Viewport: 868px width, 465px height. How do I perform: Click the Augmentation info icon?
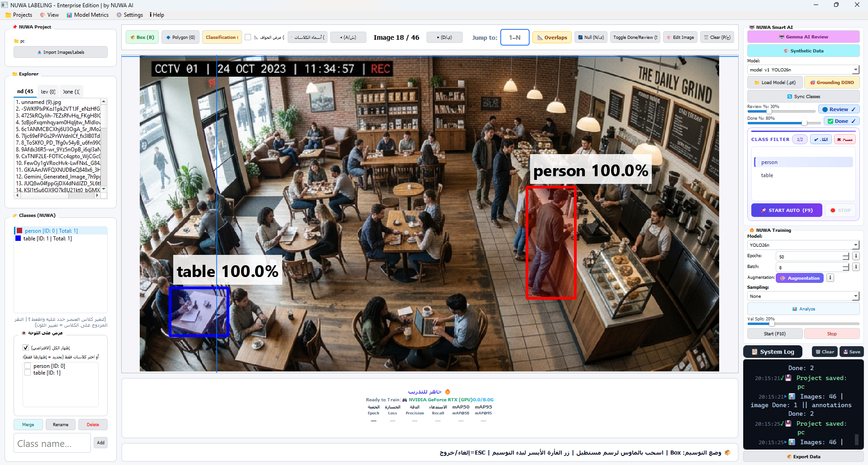[x=830, y=278]
